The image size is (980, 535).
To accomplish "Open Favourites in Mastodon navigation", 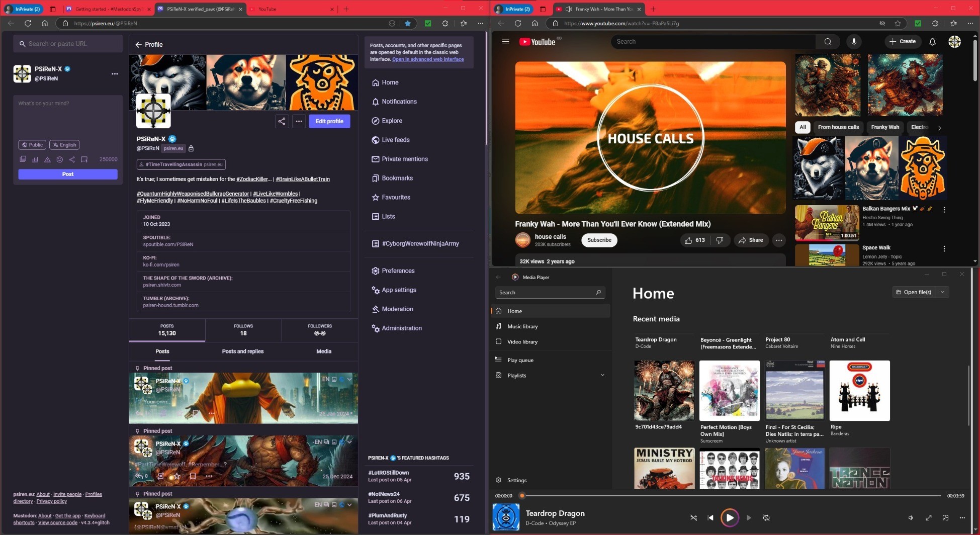I will 391,197.
